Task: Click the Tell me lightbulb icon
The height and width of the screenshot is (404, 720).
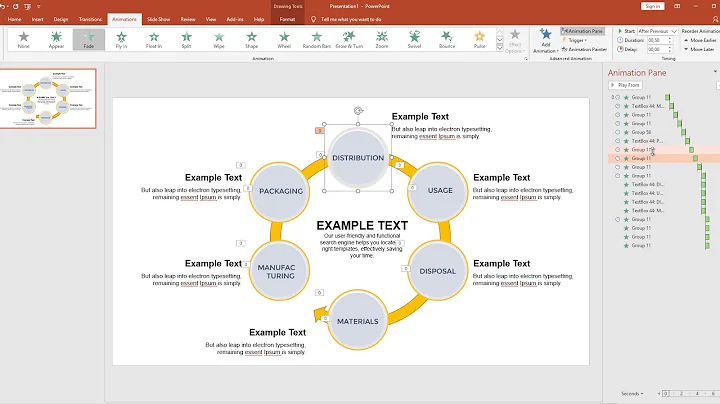Action: coord(313,19)
